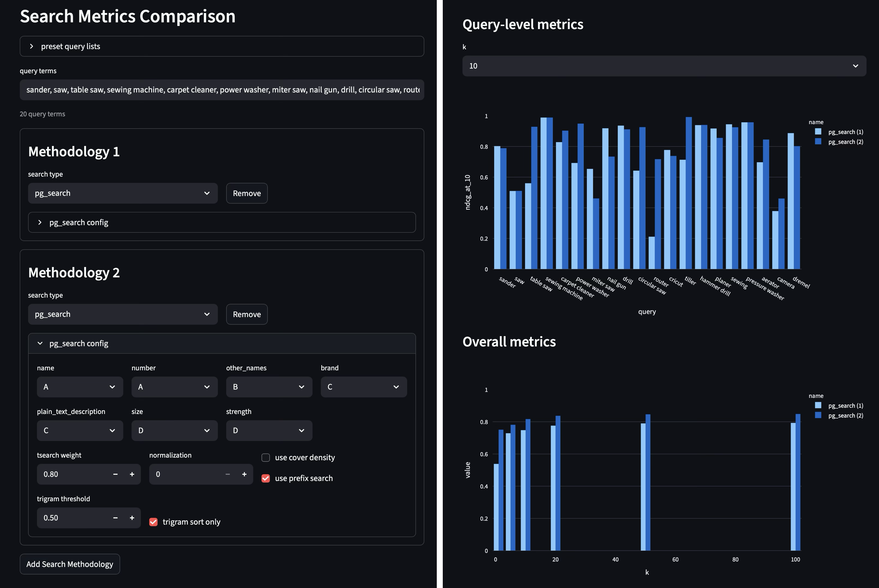Click plus icon on tsearch weight
The image size is (879, 588).
click(x=132, y=474)
